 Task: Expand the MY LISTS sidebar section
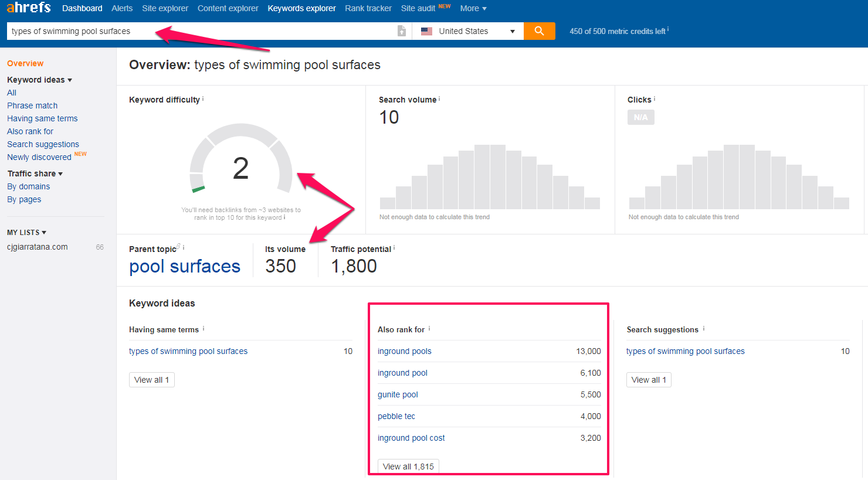pyautogui.click(x=26, y=233)
